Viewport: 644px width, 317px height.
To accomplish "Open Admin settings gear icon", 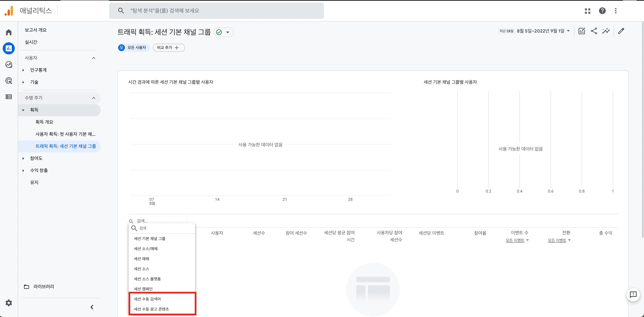I will tap(9, 303).
